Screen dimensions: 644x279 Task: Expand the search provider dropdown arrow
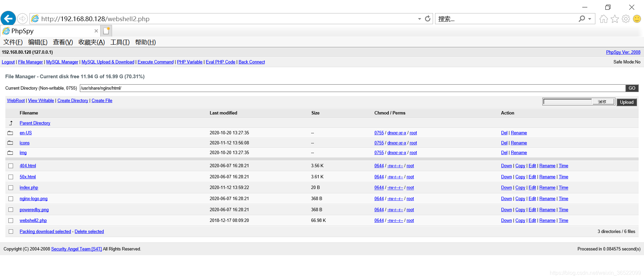(x=590, y=19)
